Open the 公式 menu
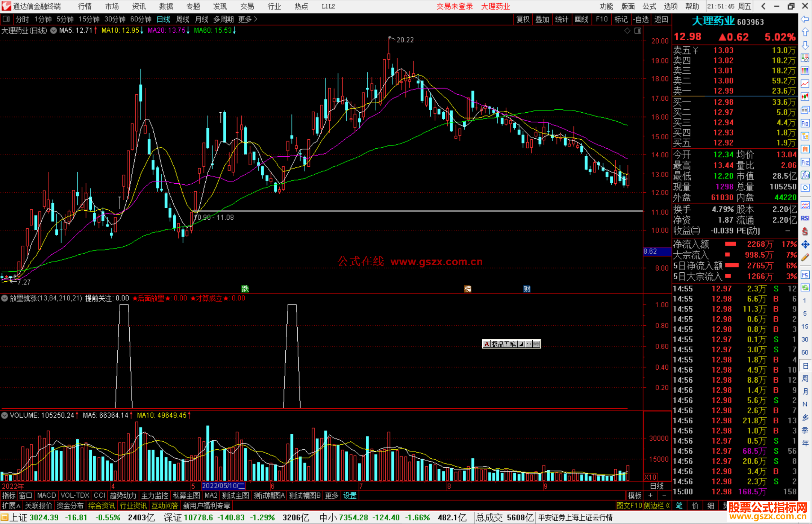 tap(649, 6)
